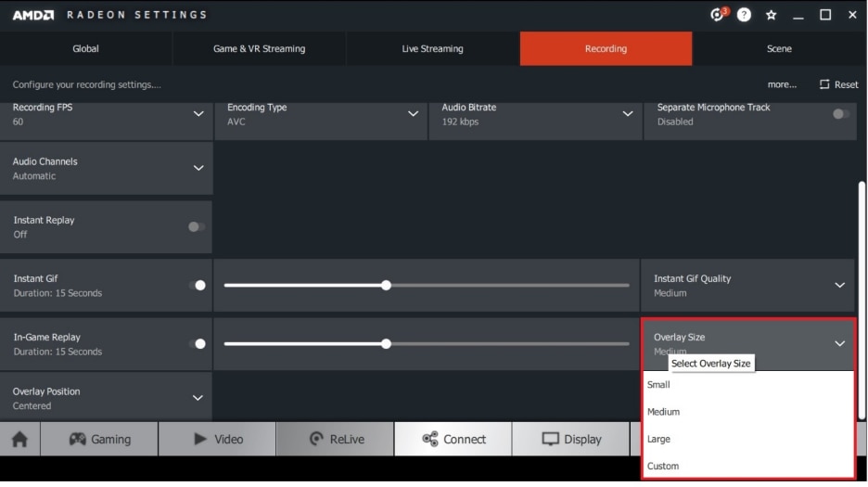The image size is (868, 487).
Task: Open the help question mark icon
Action: tap(744, 15)
